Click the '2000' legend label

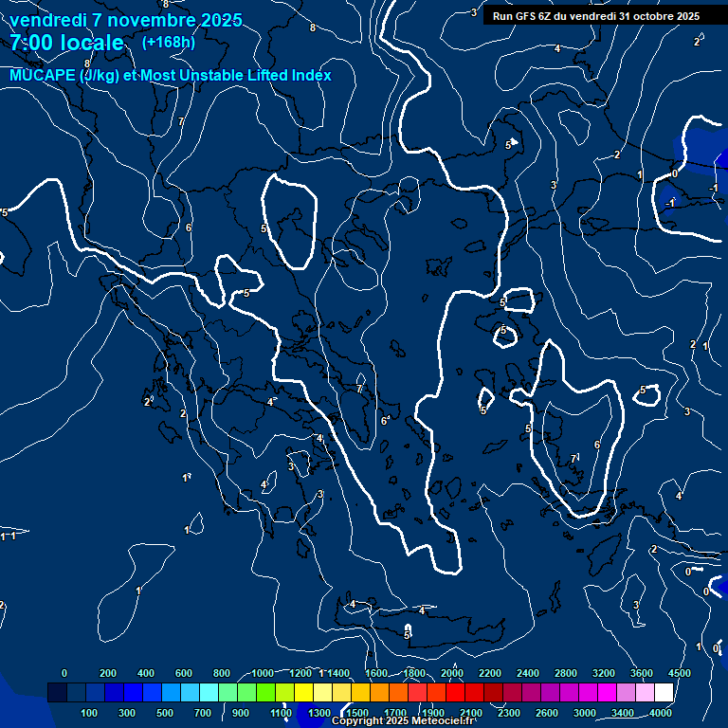[x=452, y=673]
